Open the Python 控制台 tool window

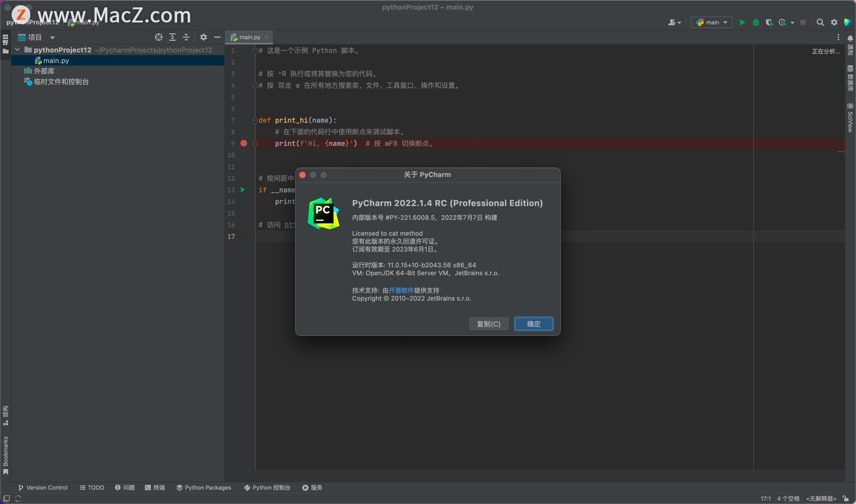pos(267,488)
